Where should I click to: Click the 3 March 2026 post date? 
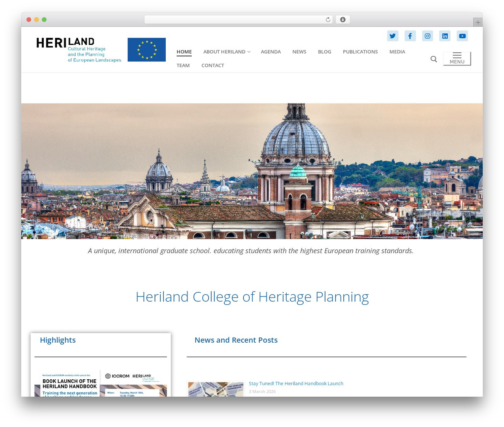(262, 392)
